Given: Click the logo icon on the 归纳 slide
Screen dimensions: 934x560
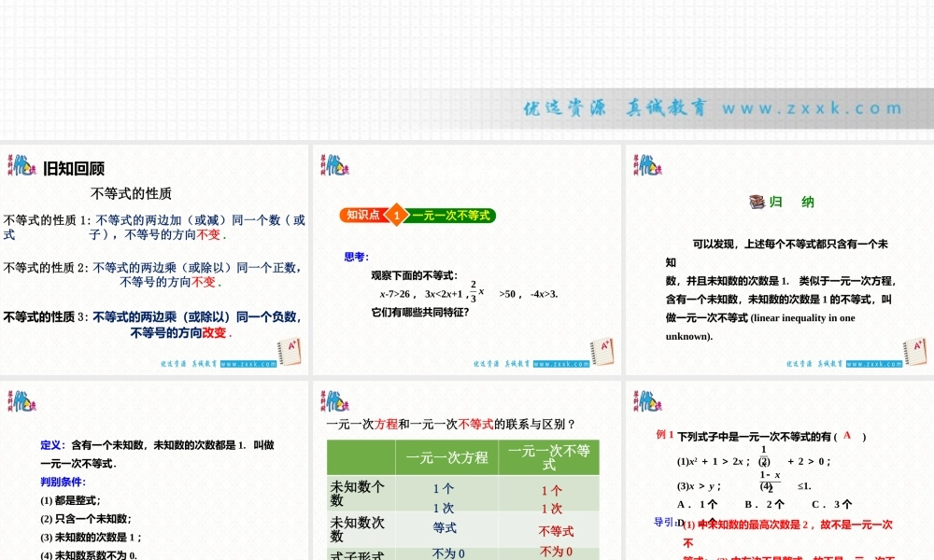Looking at the screenshot, I should (647, 165).
